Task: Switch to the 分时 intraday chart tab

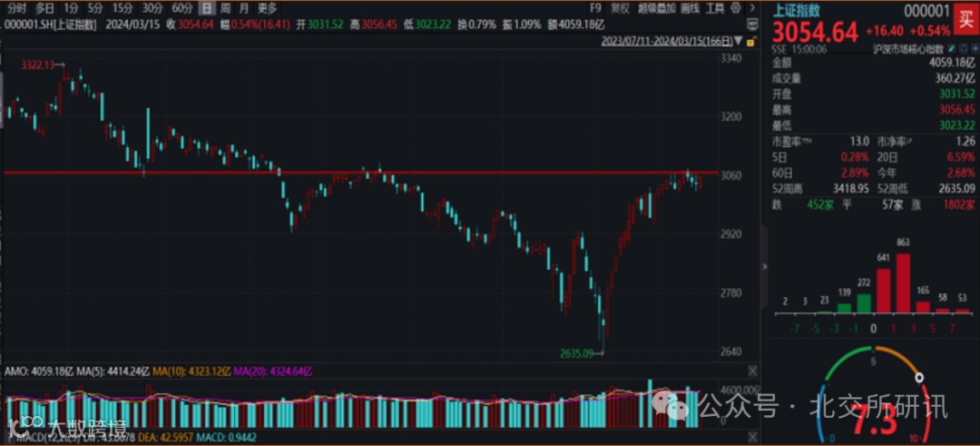Action: pos(17,8)
